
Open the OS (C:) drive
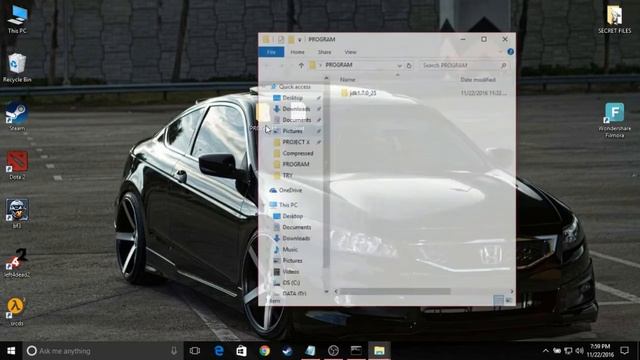coord(291,282)
